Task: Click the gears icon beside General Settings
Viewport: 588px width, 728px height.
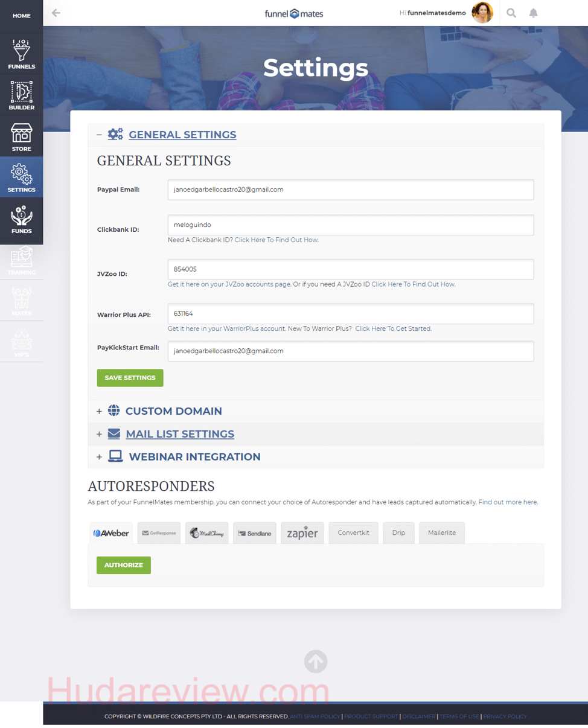Action: [115, 135]
